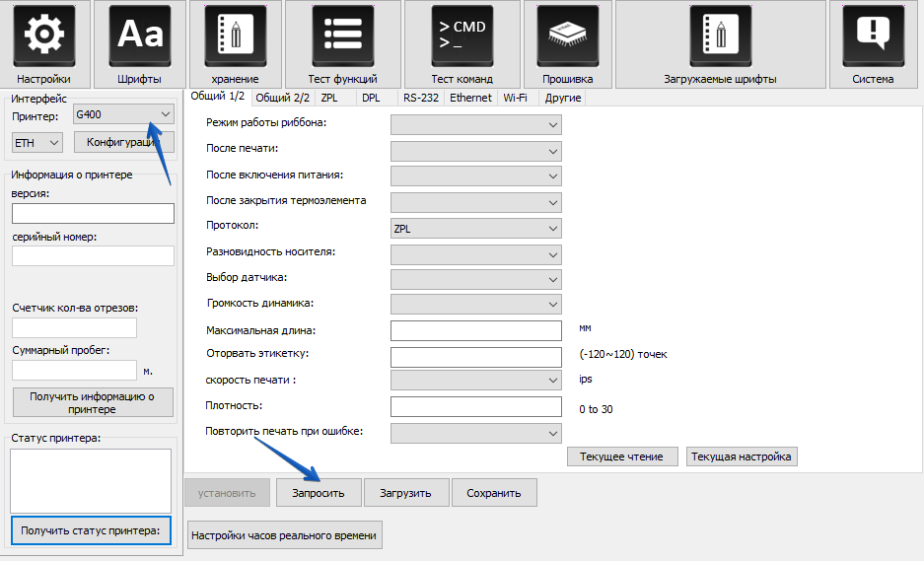The height and width of the screenshot is (561, 924).
Task: Open the Загружаемые шрифты icon
Action: click(x=720, y=35)
